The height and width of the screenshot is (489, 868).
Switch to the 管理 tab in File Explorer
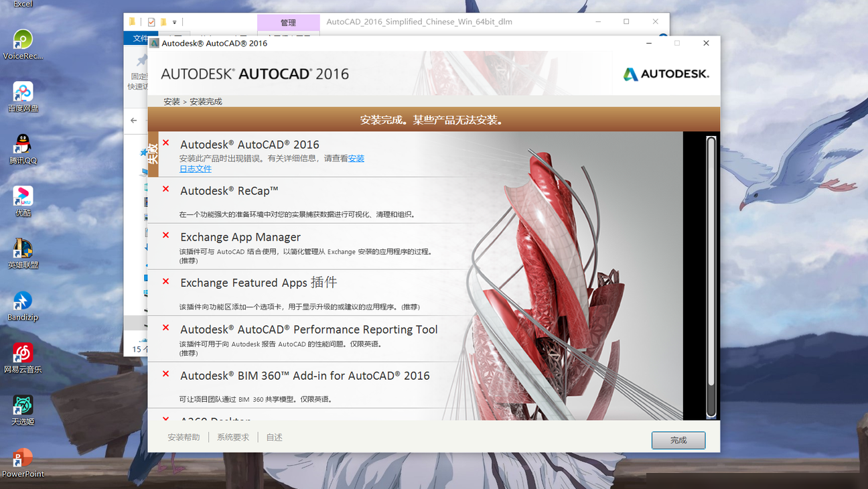click(x=288, y=23)
